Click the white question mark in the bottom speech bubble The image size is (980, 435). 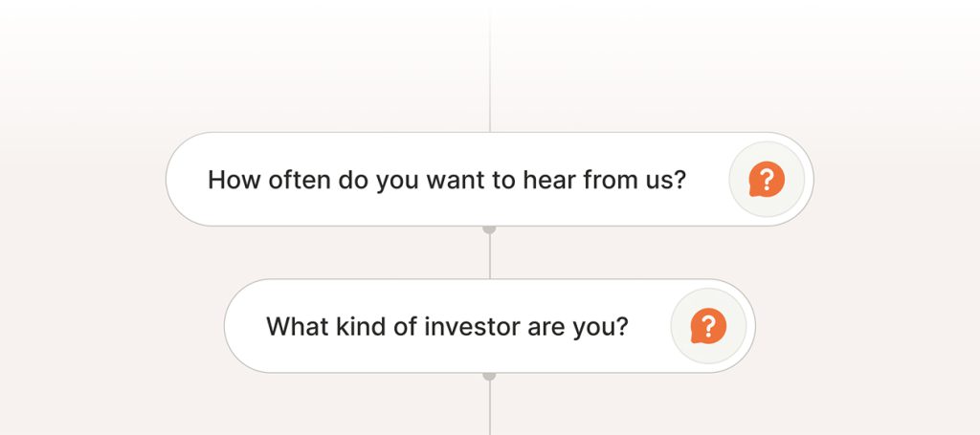(709, 325)
